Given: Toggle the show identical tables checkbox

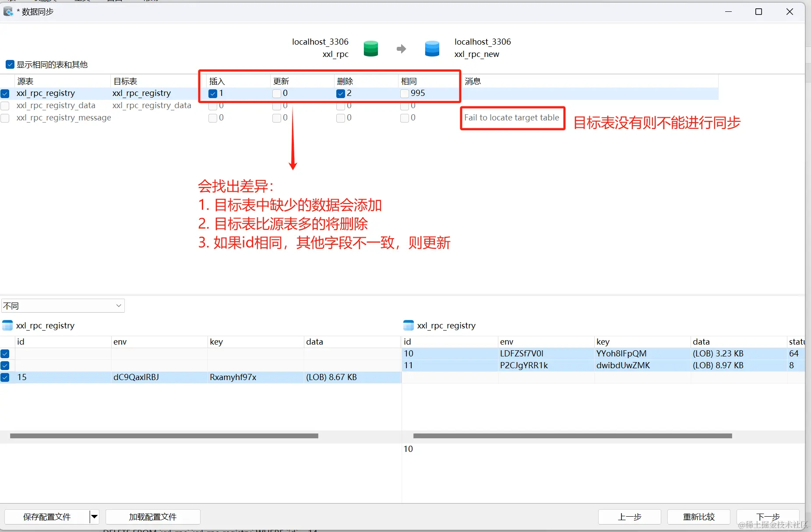Looking at the screenshot, I should pyautogui.click(x=10, y=65).
